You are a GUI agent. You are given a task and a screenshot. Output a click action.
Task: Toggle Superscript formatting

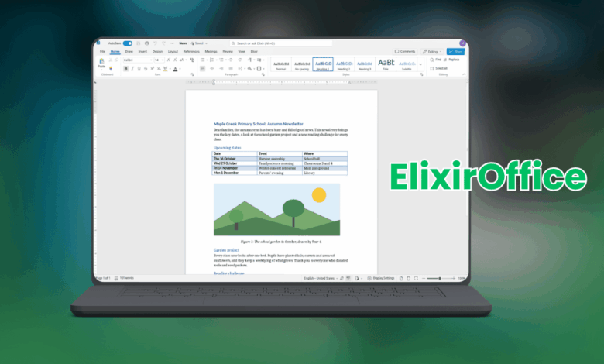pyautogui.click(x=152, y=69)
